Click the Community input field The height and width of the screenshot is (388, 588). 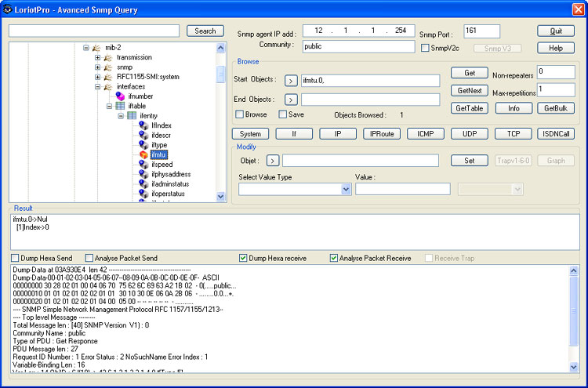[358, 46]
